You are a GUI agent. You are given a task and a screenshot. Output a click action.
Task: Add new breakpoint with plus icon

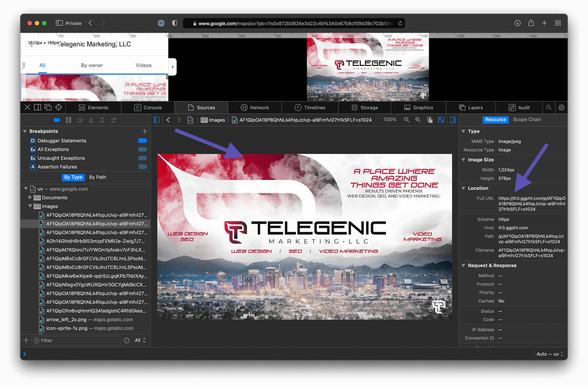(x=145, y=131)
